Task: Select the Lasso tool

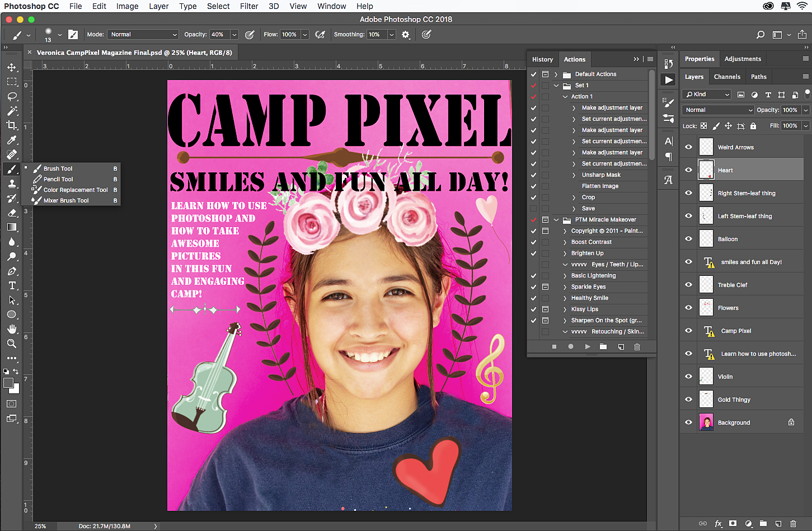Action: click(12, 96)
